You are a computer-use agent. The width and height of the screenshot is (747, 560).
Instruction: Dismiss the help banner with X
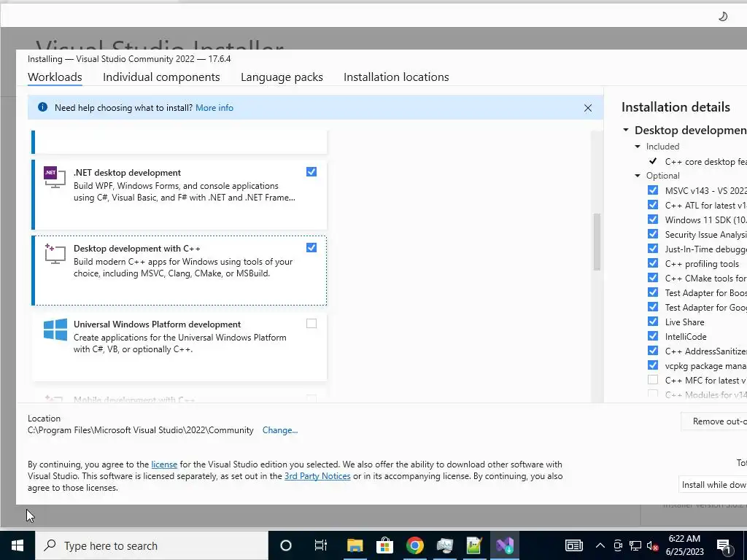588,108
